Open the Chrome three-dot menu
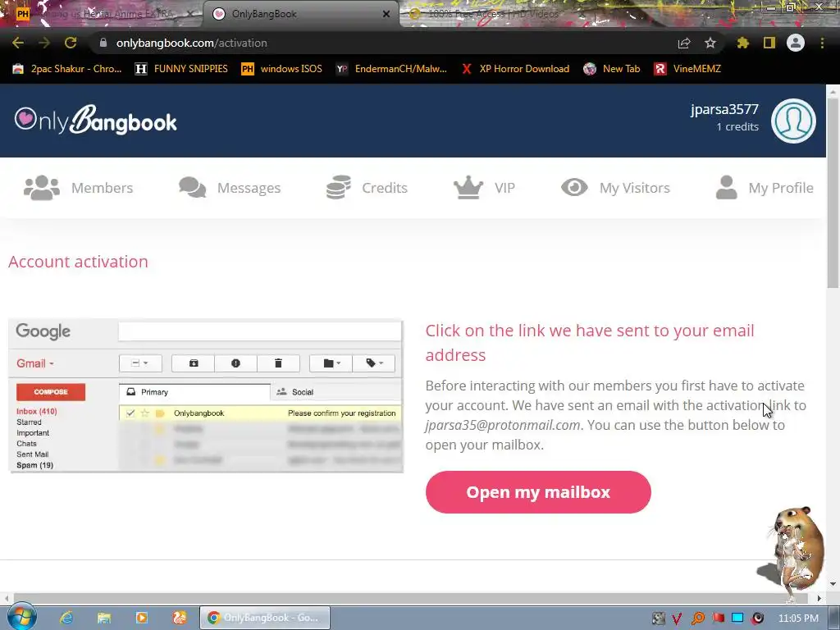840x630 pixels. pos(822,43)
